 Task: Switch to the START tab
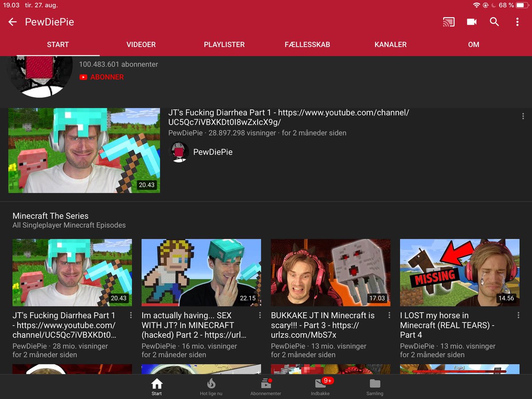click(58, 44)
